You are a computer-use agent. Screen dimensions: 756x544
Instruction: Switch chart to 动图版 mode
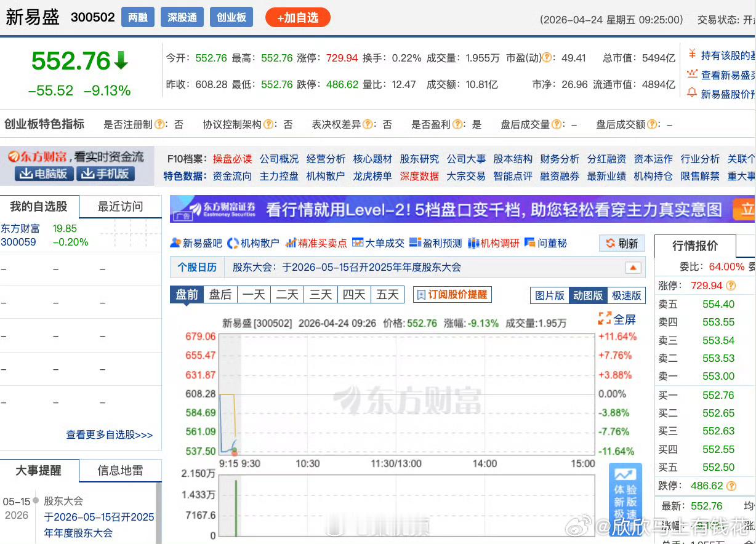588,295
